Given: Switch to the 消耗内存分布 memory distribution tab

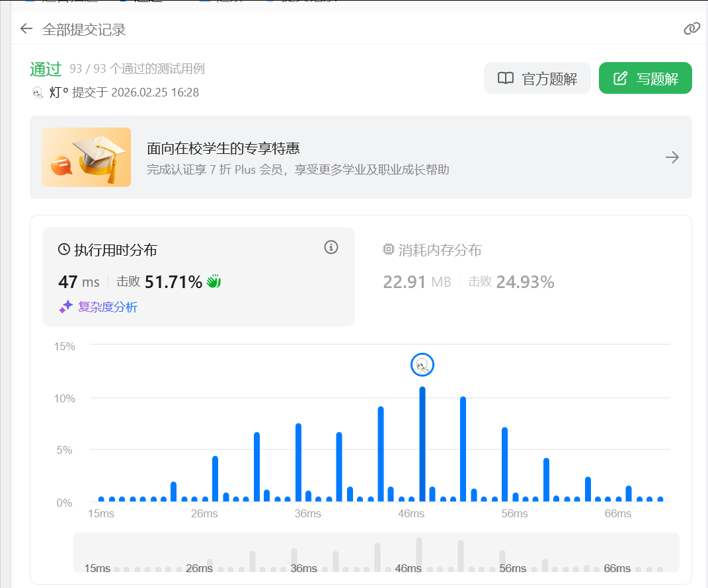Looking at the screenshot, I should point(440,250).
